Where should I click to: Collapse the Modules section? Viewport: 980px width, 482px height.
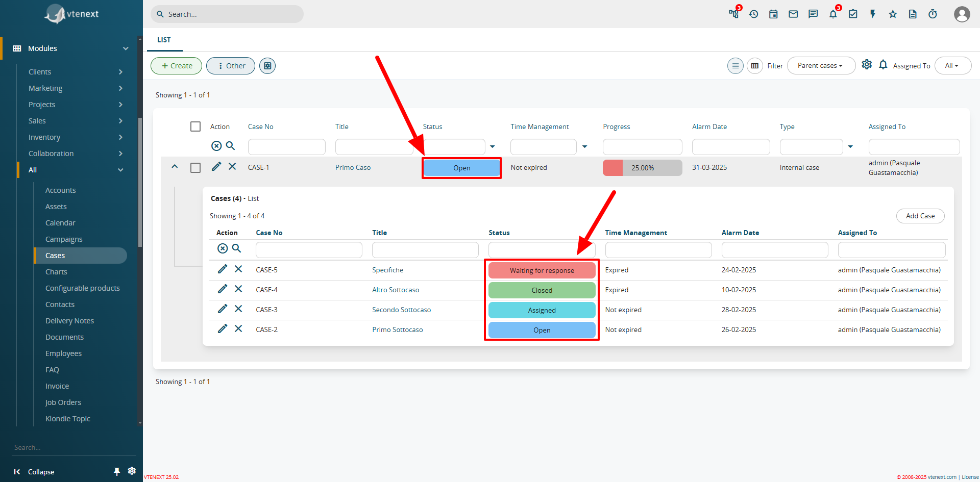tap(126, 48)
